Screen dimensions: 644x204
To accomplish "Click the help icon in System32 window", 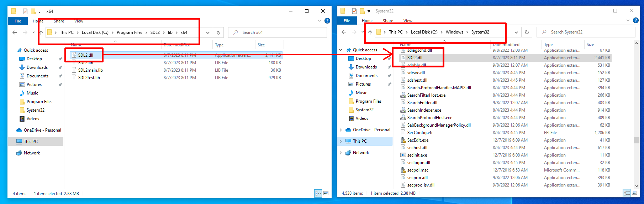I will [636, 21].
